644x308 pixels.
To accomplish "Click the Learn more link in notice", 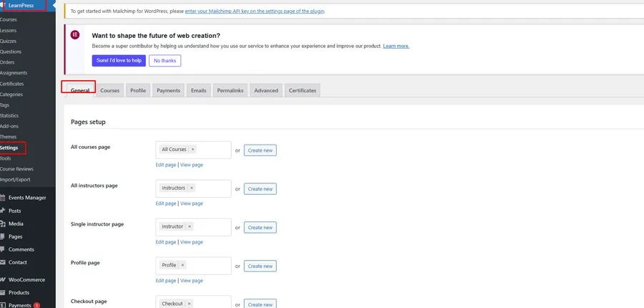I will click(x=396, y=46).
